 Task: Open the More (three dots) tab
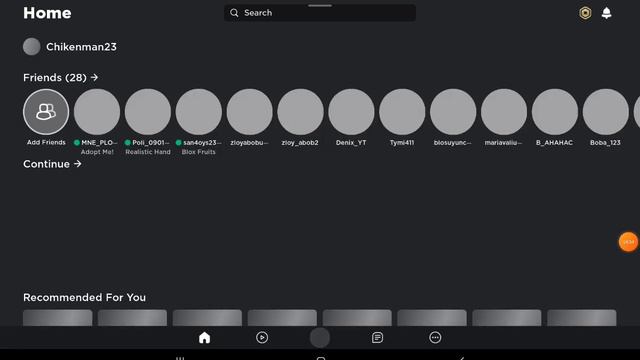(435, 338)
